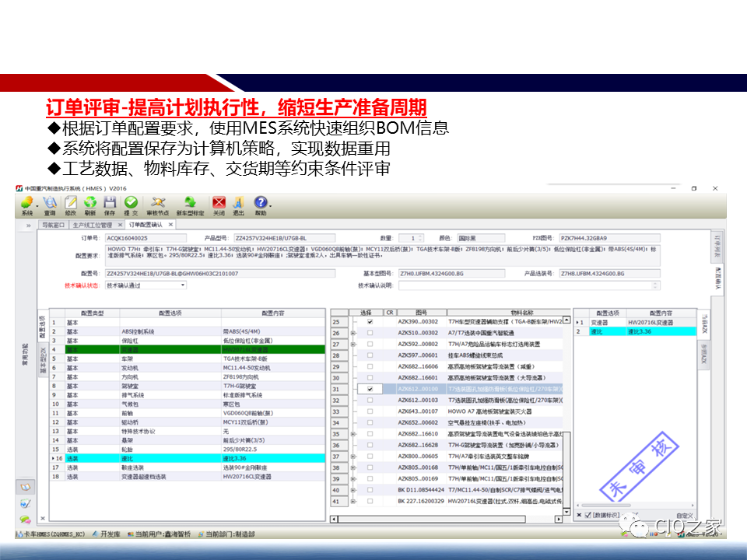
Task: Click the 自定义 button in right panel
Action: click(684, 515)
